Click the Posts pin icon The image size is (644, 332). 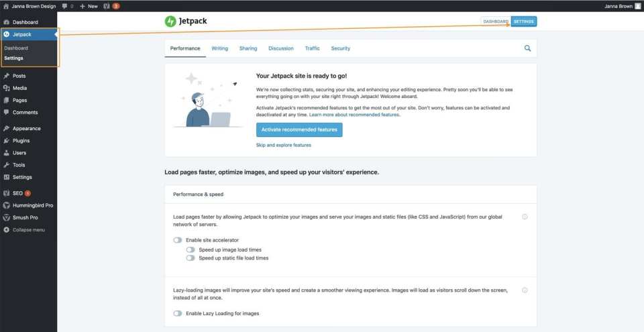pos(6,76)
